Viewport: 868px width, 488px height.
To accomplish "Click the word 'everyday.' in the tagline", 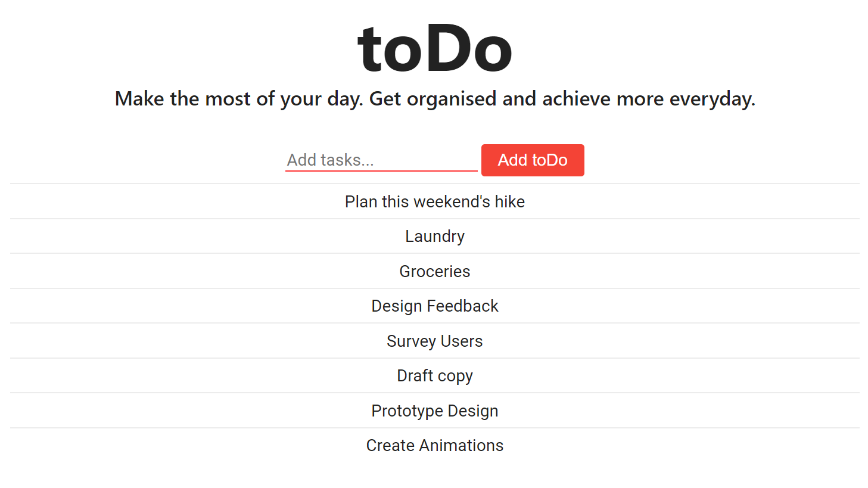I will pyautogui.click(x=712, y=99).
